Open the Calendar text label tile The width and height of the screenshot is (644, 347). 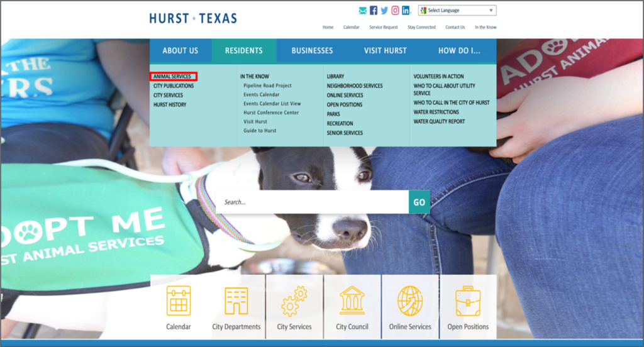pos(178,327)
